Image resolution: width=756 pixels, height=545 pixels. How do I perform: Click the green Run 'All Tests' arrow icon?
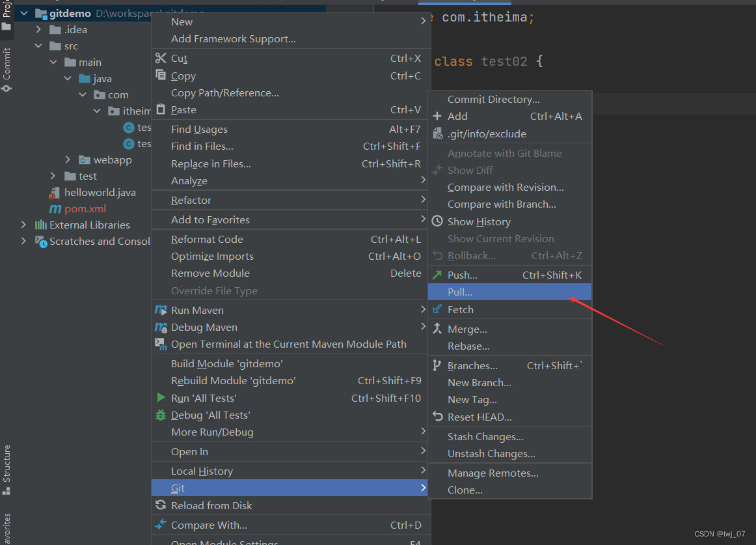pos(161,397)
